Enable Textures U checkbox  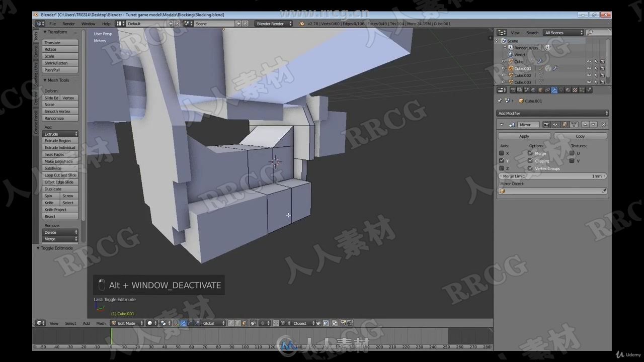(x=572, y=153)
